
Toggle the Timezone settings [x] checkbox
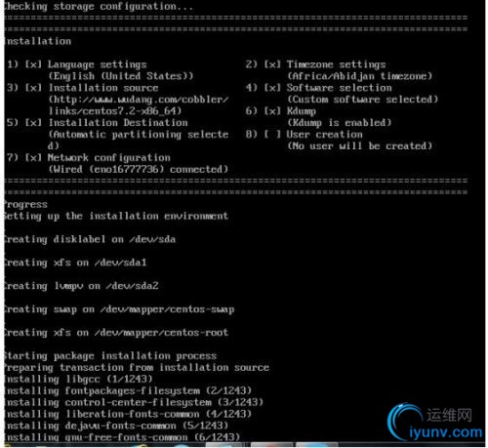[x=272, y=64]
